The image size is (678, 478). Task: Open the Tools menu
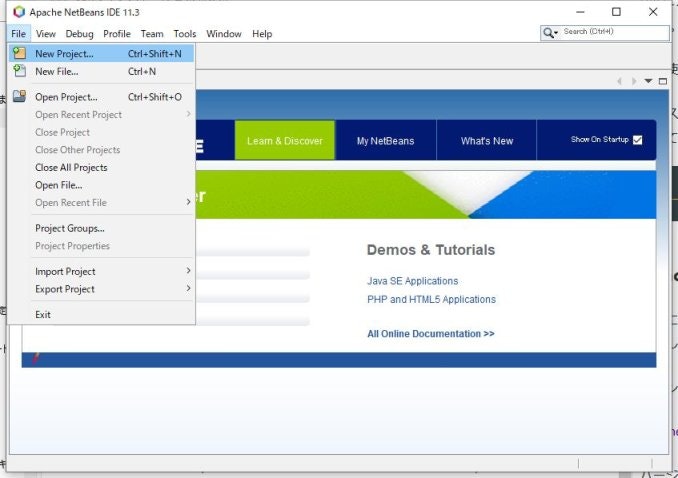click(x=185, y=34)
